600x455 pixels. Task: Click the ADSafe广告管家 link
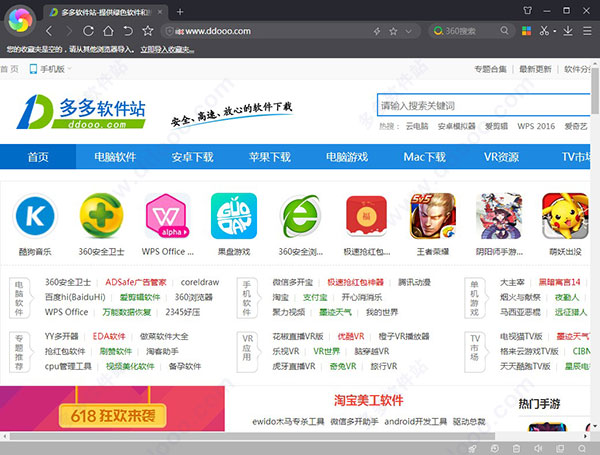(x=136, y=282)
